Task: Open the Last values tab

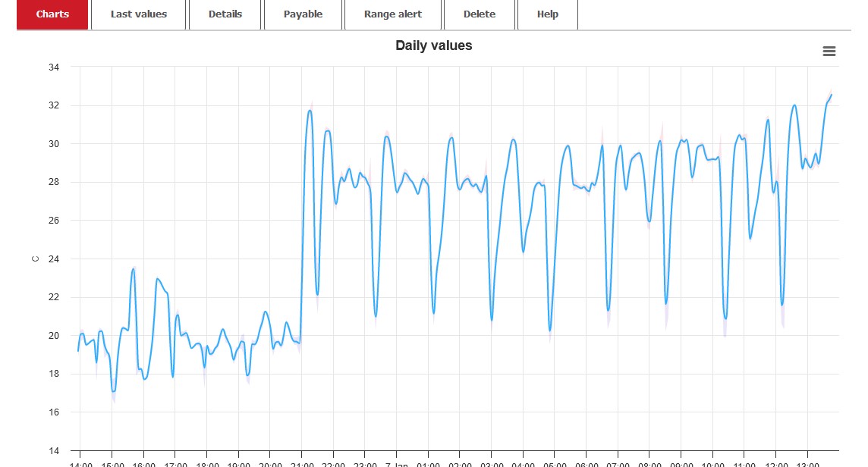Action: click(x=138, y=14)
